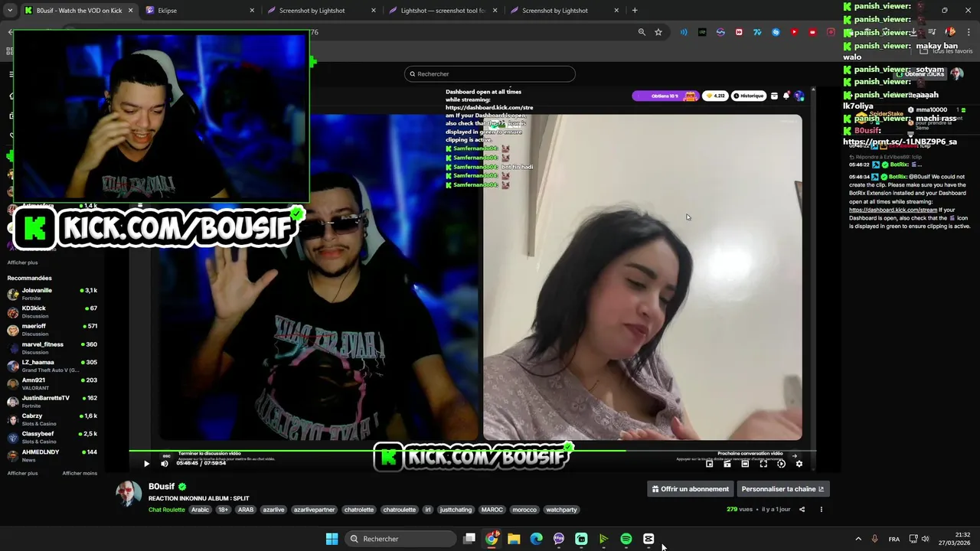Open B0usif channel avatar
Screen dimensions: 980x551
(x=129, y=494)
